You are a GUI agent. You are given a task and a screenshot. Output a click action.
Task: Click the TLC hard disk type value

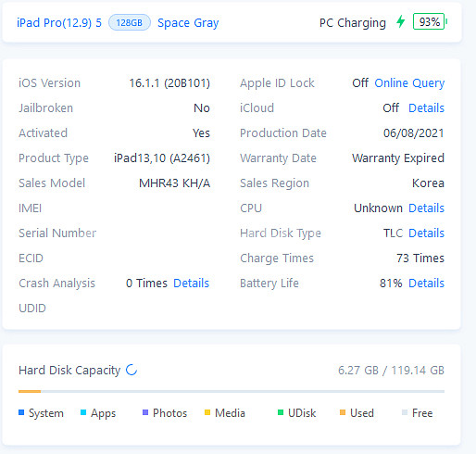pyautogui.click(x=393, y=233)
